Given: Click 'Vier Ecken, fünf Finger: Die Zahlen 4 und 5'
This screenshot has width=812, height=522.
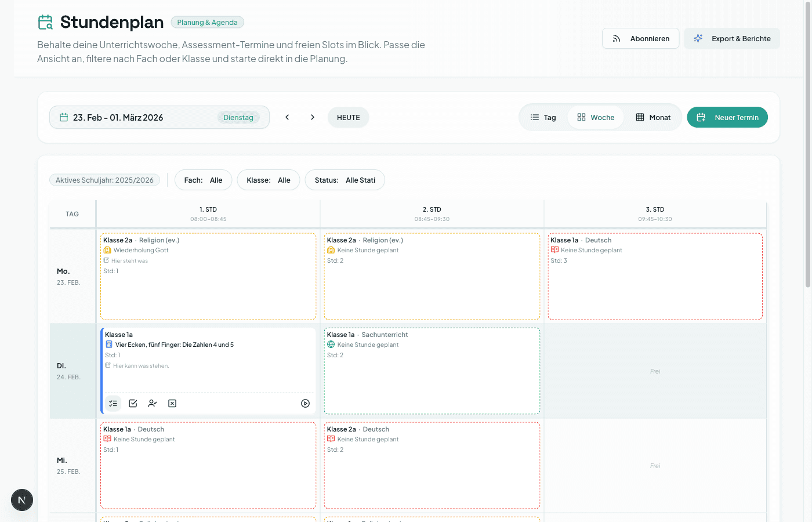Looking at the screenshot, I should pyautogui.click(x=175, y=345).
